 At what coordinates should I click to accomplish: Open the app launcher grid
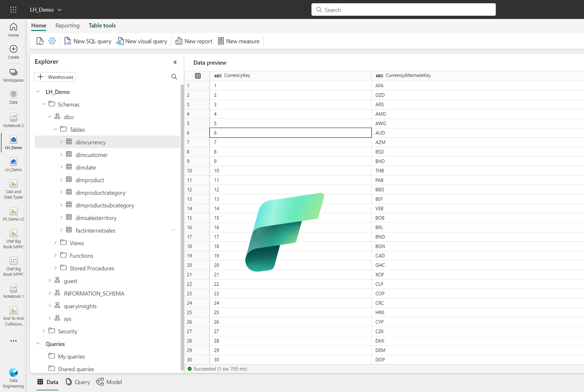pos(13,9)
